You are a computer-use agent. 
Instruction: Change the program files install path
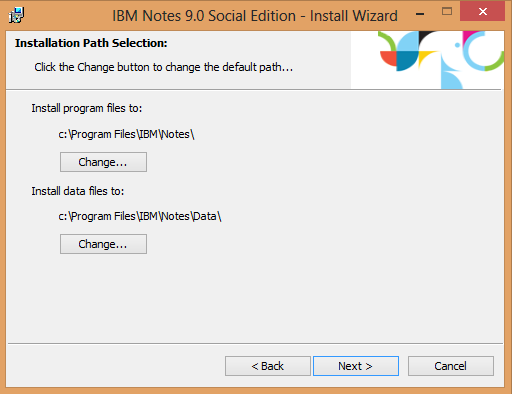[103, 162]
